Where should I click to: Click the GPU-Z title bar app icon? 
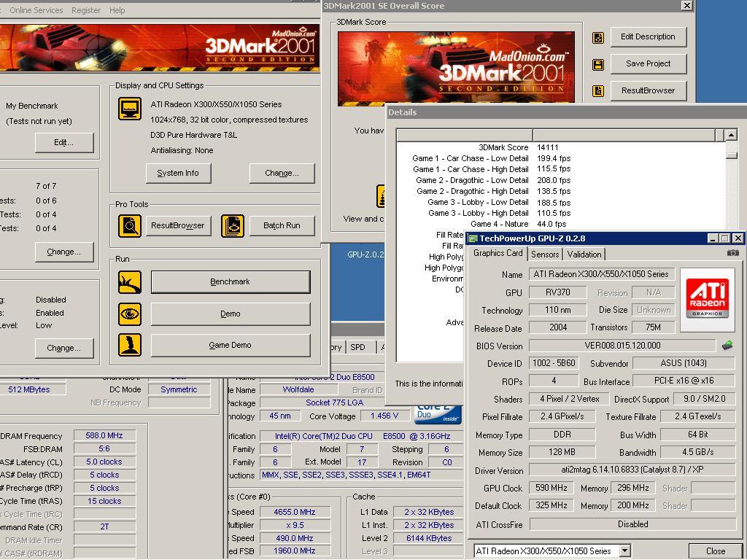(x=473, y=238)
